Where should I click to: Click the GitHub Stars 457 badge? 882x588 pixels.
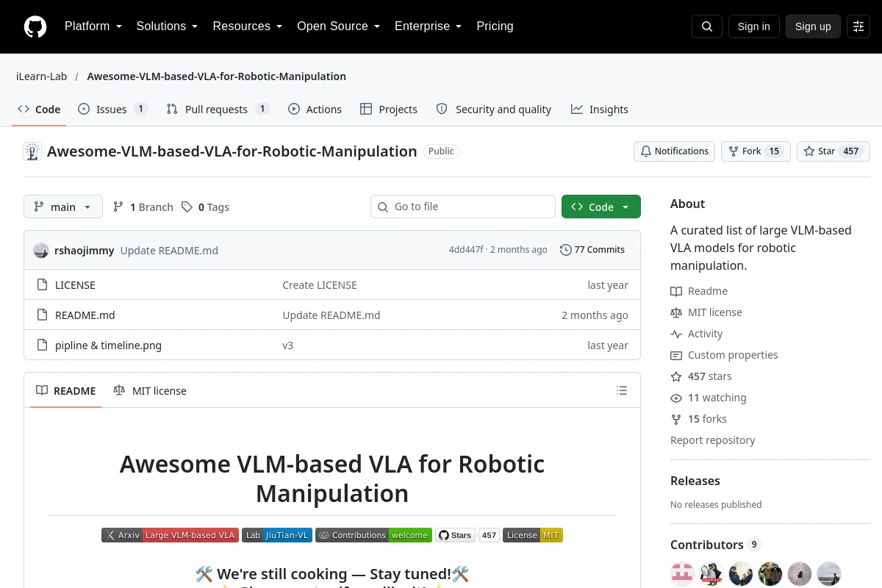click(x=467, y=535)
